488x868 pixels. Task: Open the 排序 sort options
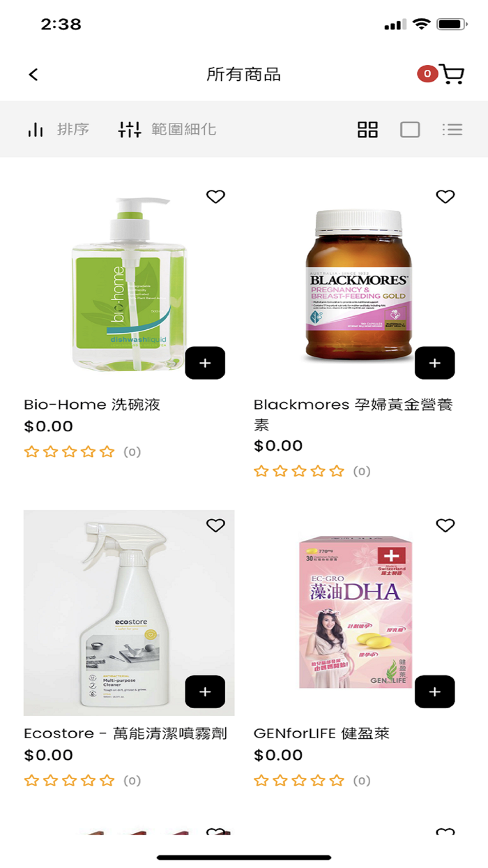(x=58, y=129)
